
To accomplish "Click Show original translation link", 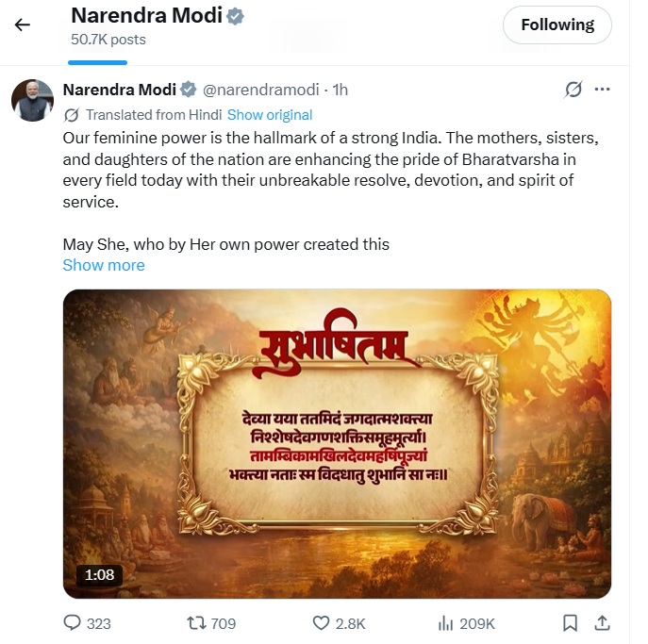I will (x=270, y=115).
